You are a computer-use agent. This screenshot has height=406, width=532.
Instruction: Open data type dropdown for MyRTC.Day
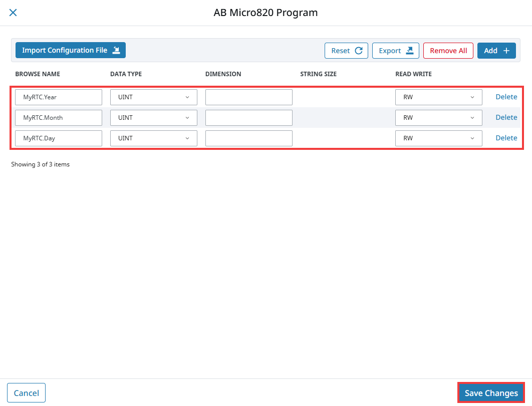point(154,138)
